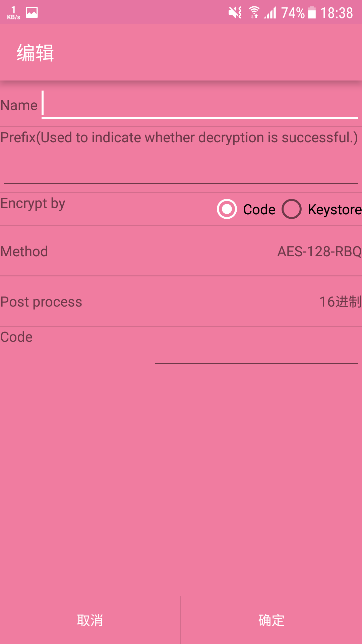Select the Keystore radio button
The image size is (362, 644).
pyautogui.click(x=292, y=209)
